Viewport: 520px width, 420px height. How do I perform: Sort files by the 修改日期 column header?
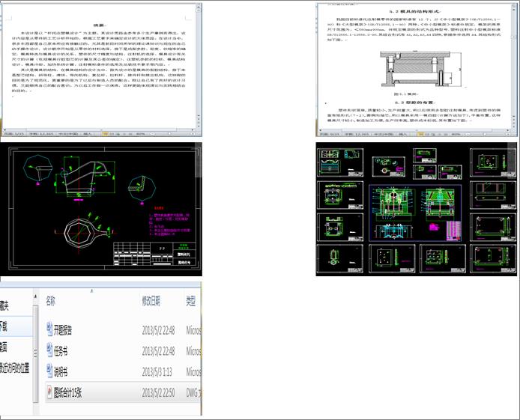[151, 301]
